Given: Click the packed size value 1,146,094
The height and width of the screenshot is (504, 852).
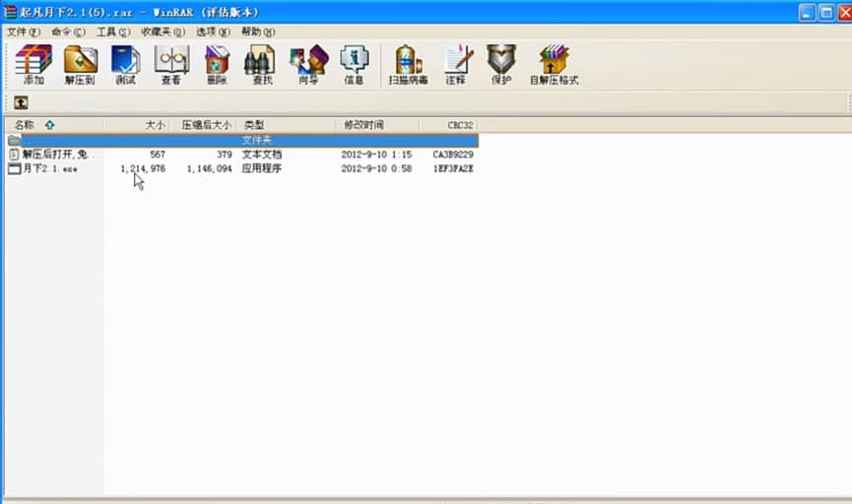Looking at the screenshot, I should [209, 168].
